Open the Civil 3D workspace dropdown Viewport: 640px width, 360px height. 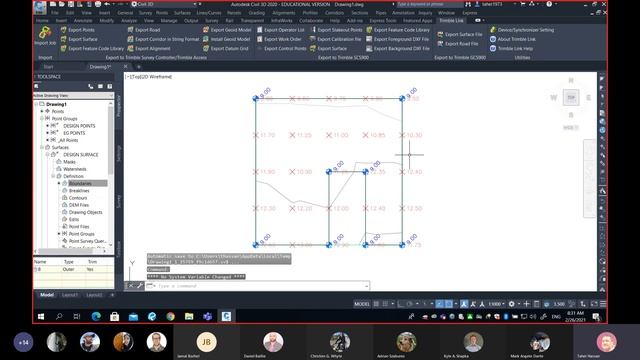tap(165, 4)
